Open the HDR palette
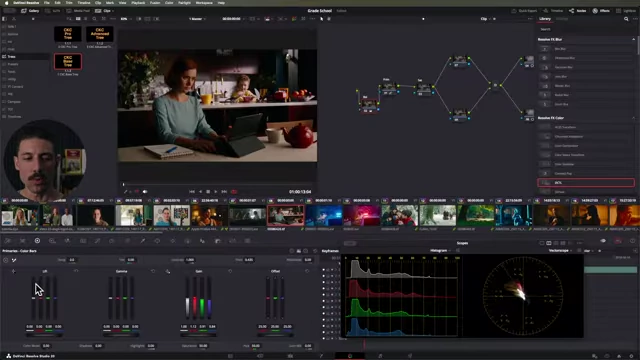This screenshot has height=360, width=640. point(52,241)
